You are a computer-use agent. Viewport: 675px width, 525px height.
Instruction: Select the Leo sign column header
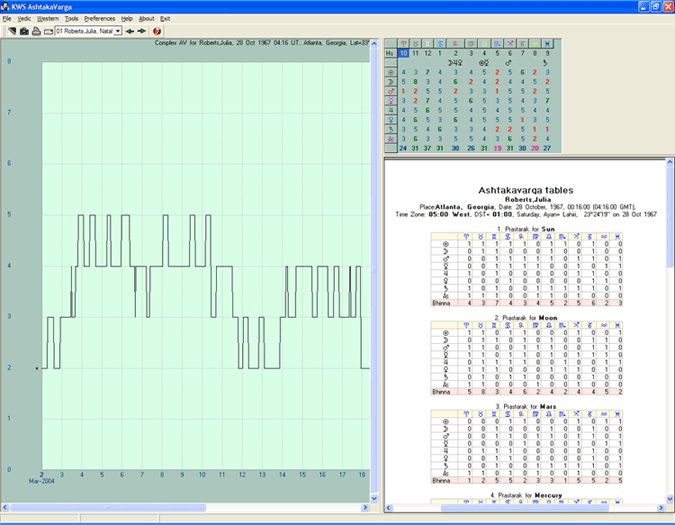point(455,43)
